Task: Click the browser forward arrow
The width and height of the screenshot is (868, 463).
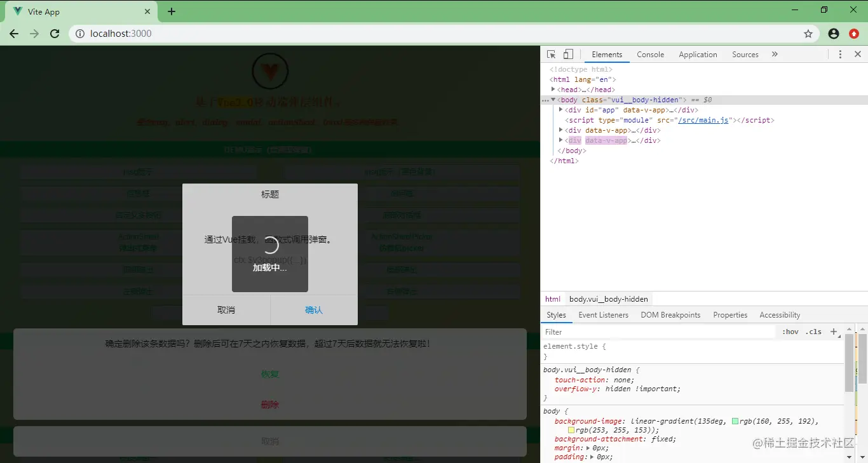Action: pyautogui.click(x=34, y=34)
